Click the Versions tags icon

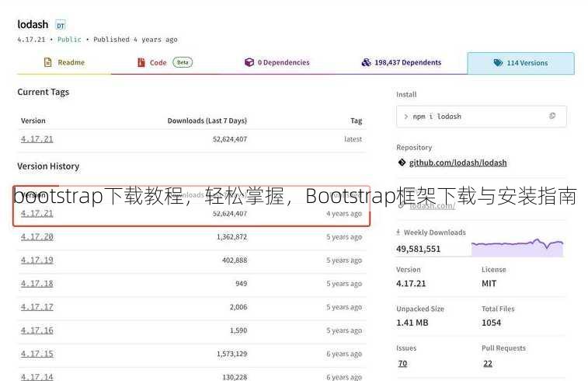point(498,63)
